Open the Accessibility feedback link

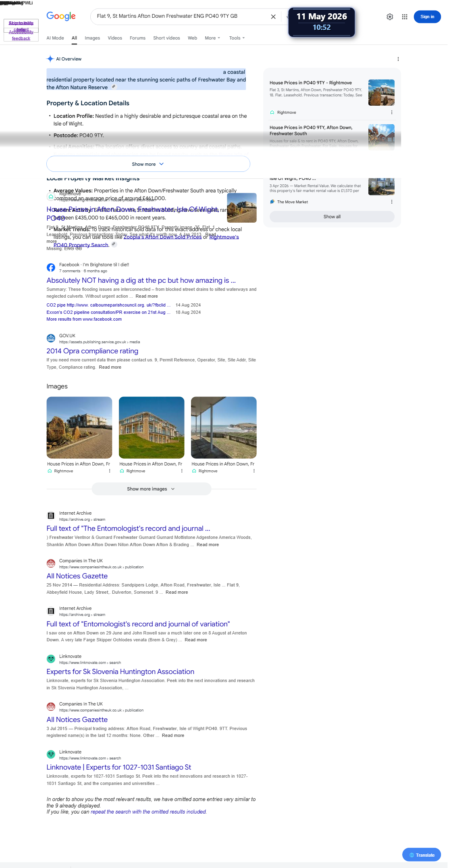click(x=21, y=35)
